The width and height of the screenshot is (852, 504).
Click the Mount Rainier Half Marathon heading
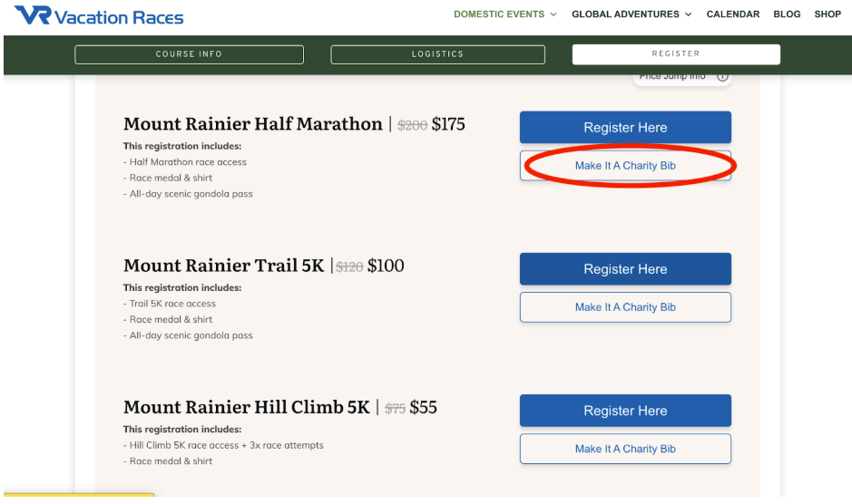pyautogui.click(x=252, y=124)
